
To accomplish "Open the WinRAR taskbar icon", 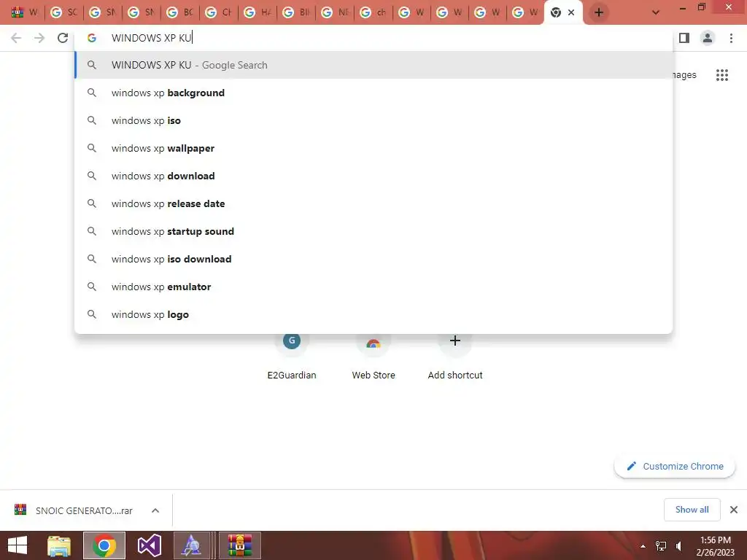I will (239, 545).
